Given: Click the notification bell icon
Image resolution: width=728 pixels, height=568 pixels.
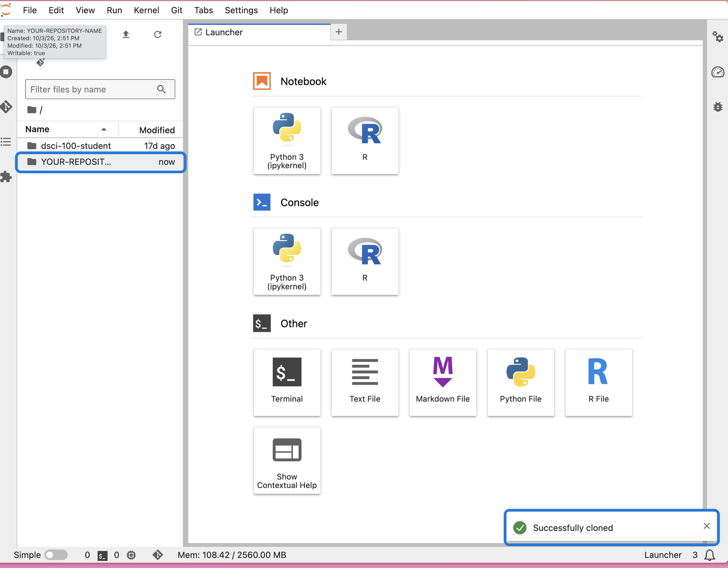Looking at the screenshot, I should tap(710, 555).
